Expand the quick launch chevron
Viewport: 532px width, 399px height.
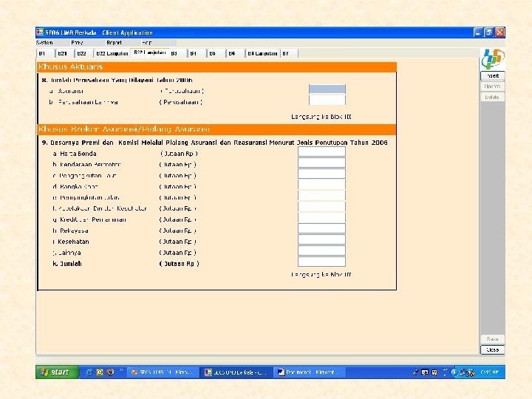pos(120,371)
